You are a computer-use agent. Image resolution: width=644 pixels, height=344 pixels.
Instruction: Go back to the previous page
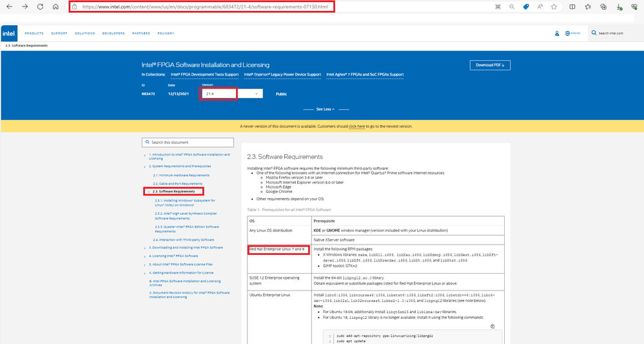click(10, 6)
